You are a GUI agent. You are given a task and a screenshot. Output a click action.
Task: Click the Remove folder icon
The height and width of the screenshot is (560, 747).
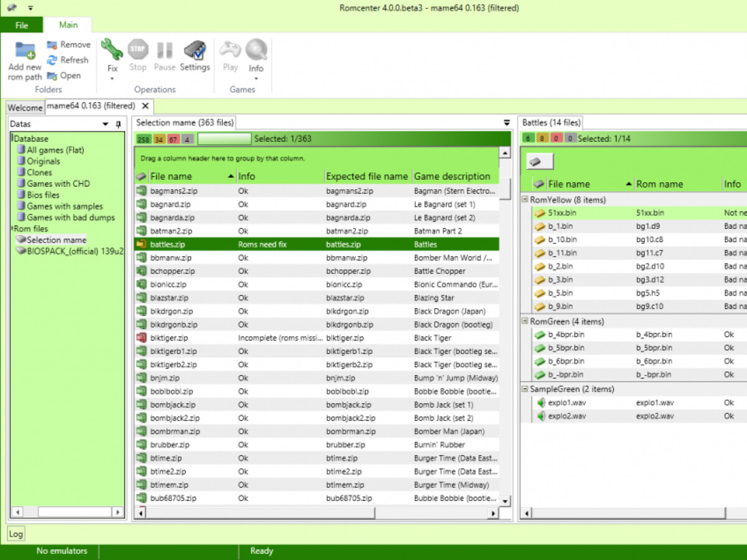point(52,45)
